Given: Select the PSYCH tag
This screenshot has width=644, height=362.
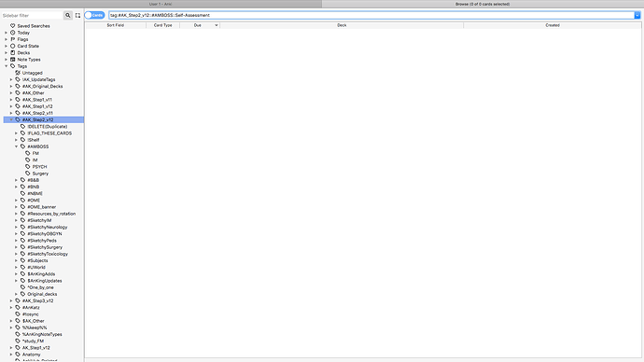Looking at the screenshot, I should (x=39, y=167).
